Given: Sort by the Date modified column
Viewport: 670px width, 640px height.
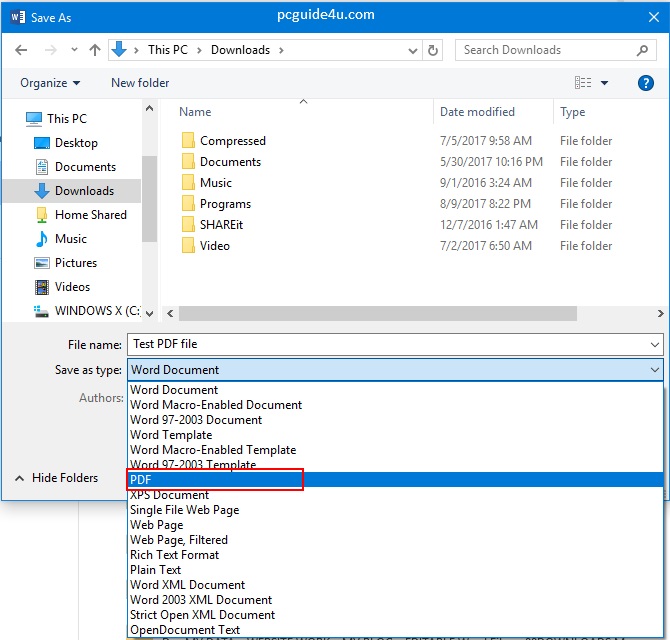Looking at the screenshot, I should pos(477,112).
